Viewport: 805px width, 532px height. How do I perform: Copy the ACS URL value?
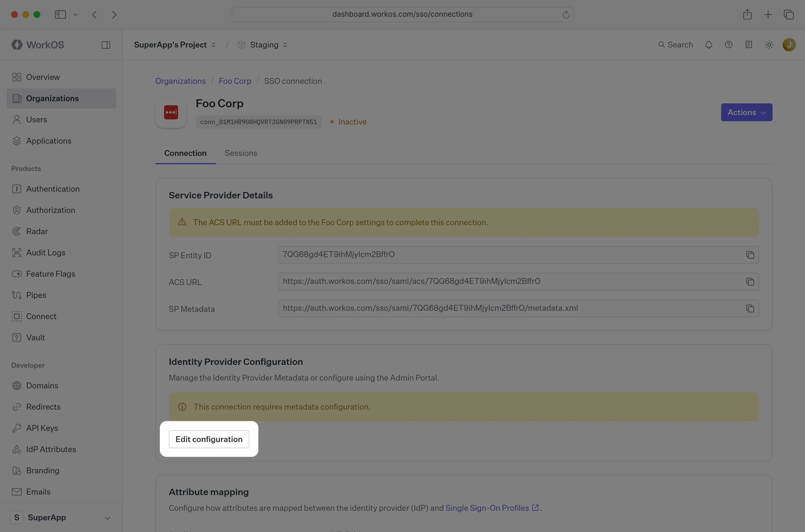pos(750,282)
